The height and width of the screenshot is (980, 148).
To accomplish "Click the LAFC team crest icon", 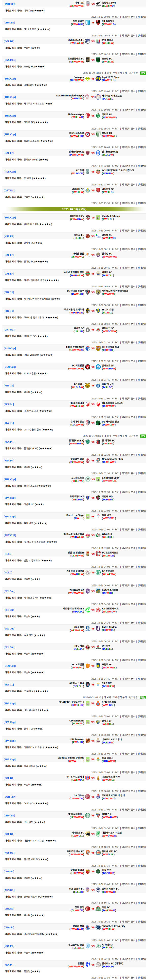I will [x=88, y=60].
